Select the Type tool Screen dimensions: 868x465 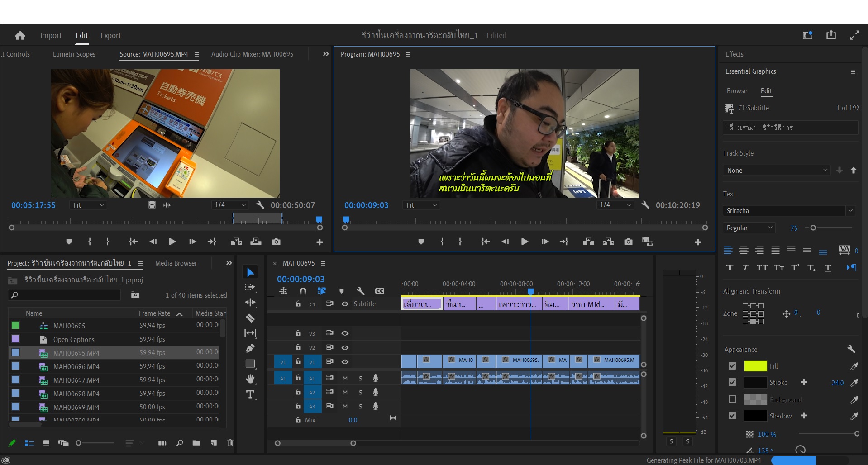250,394
